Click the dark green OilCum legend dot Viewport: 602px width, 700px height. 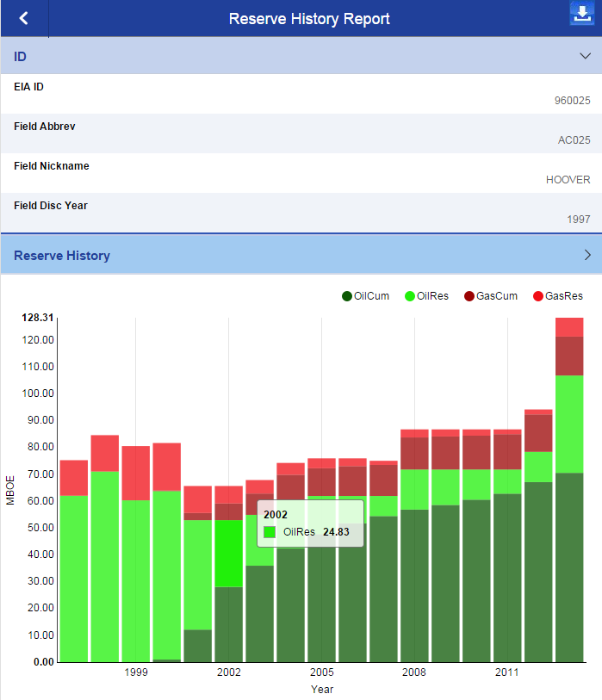pos(347,296)
